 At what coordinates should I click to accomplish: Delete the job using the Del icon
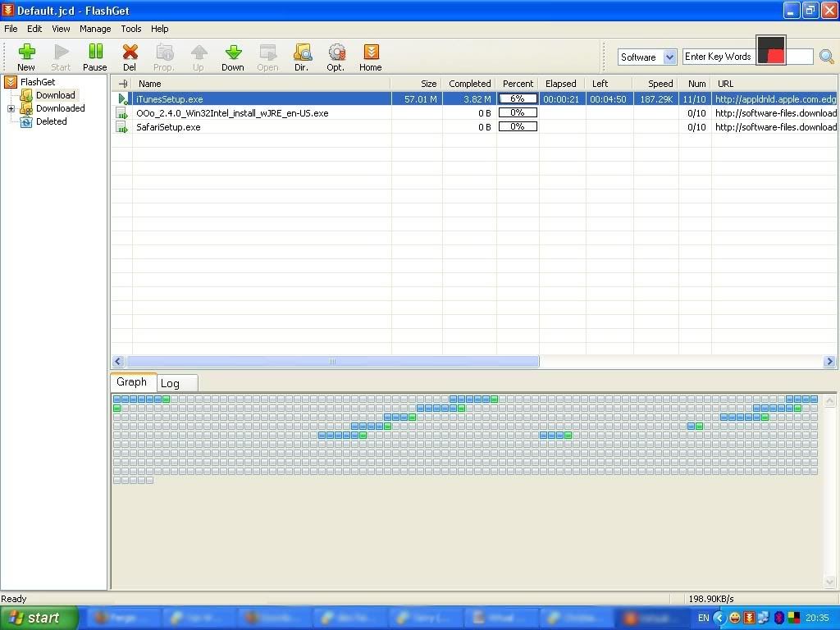[x=130, y=57]
